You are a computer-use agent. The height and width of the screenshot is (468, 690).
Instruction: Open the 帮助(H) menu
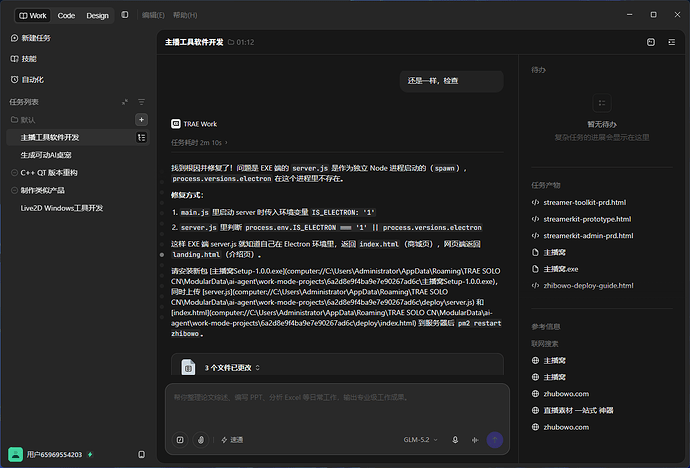pos(185,15)
